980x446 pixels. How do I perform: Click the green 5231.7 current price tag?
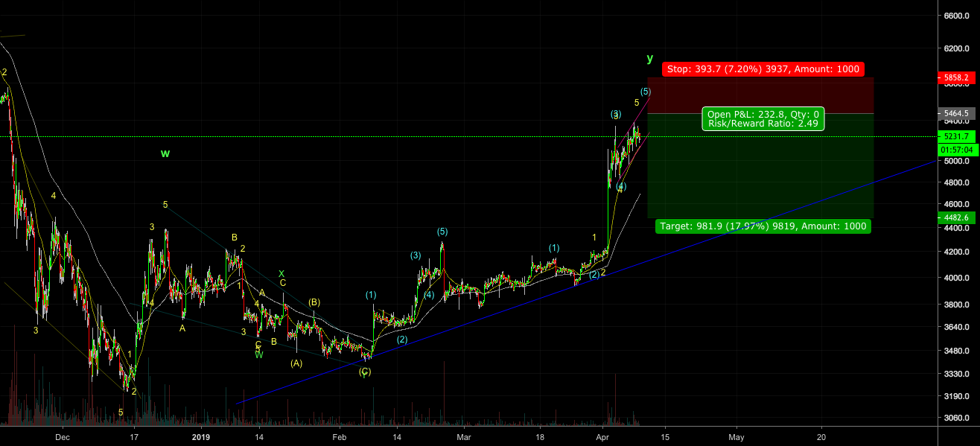(957, 136)
